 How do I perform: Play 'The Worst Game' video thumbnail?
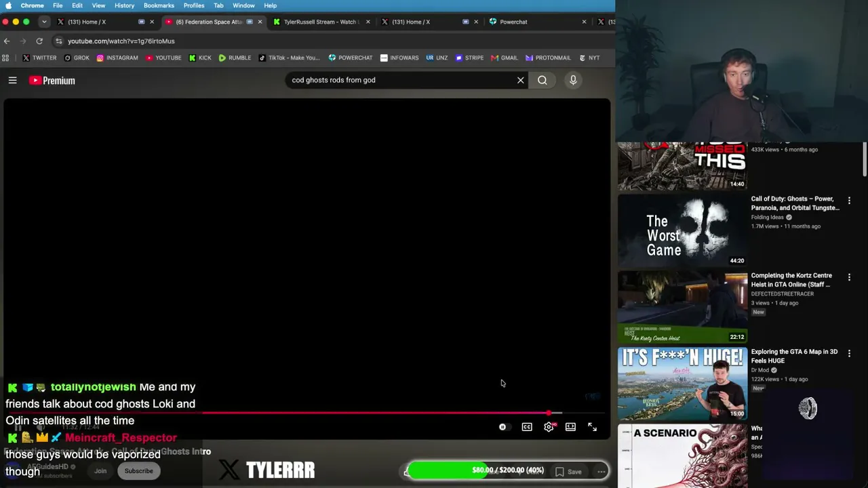[682, 230]
